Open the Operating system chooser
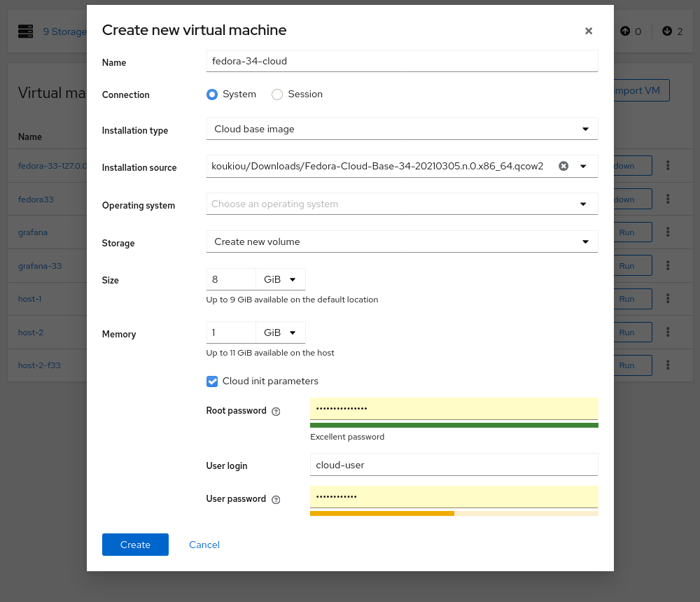700x602 pixels. (x=402, y=204)
